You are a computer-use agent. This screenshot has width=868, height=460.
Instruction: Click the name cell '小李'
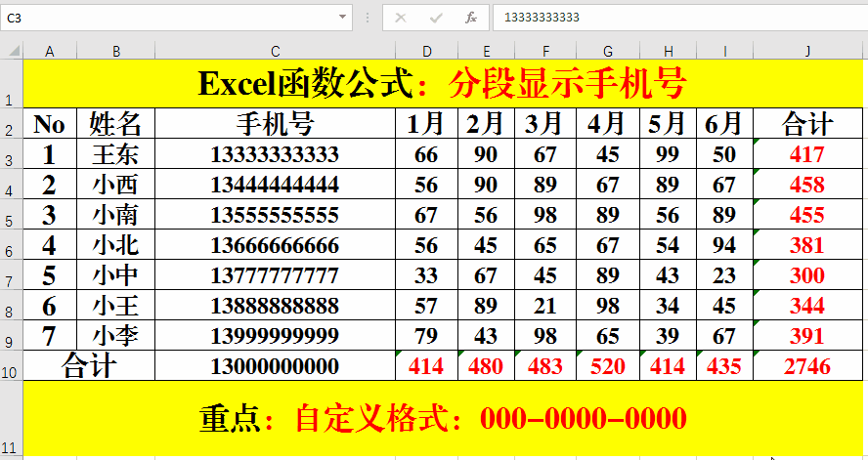pos(116,335)
